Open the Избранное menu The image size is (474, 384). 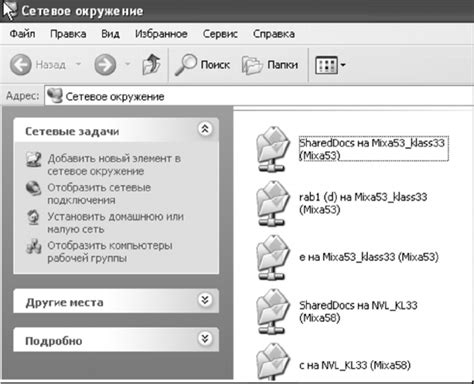(161, 34)
